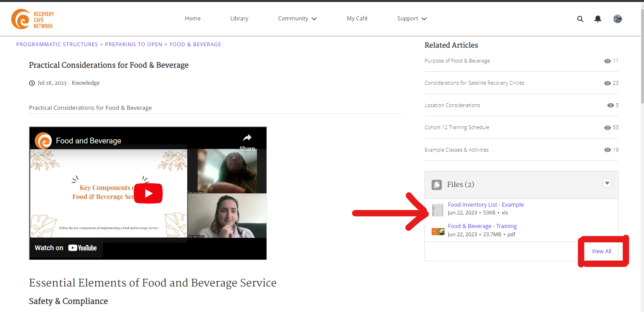Open the My Café menu item

(x=357, y=19)
